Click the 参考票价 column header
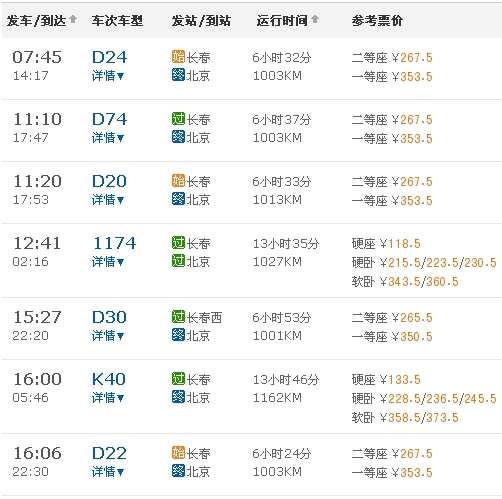Image resolution: width=502 pixels, height=499 pixels. (377, 21)
